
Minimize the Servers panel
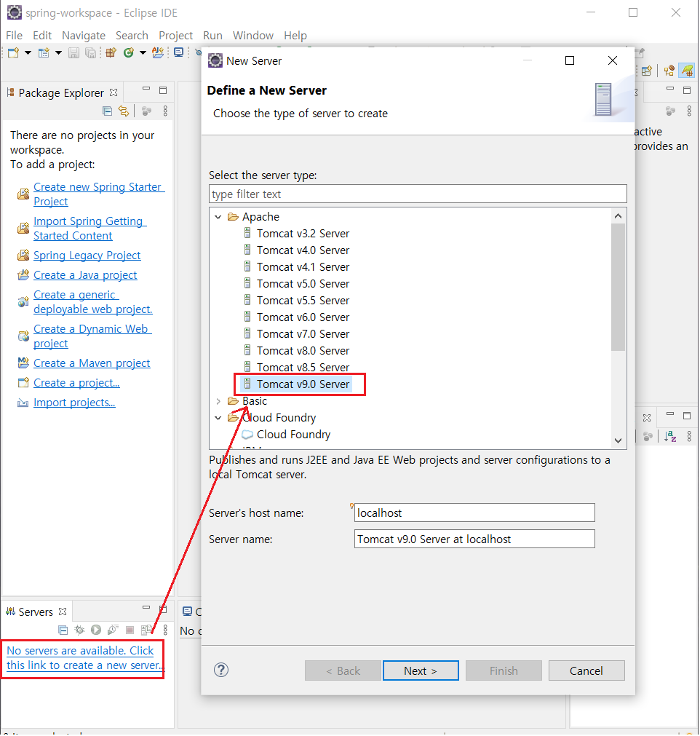146,608
